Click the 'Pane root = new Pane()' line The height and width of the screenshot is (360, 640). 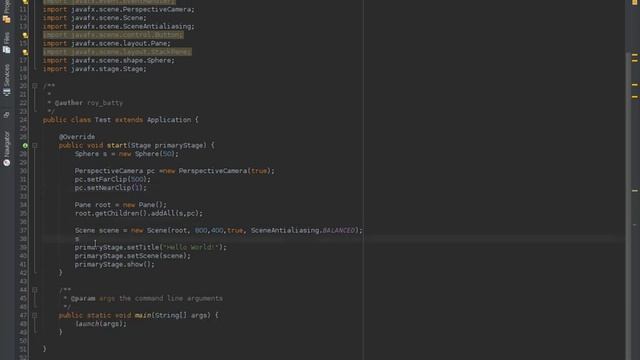pyautogui.click(x=121, y=205)
